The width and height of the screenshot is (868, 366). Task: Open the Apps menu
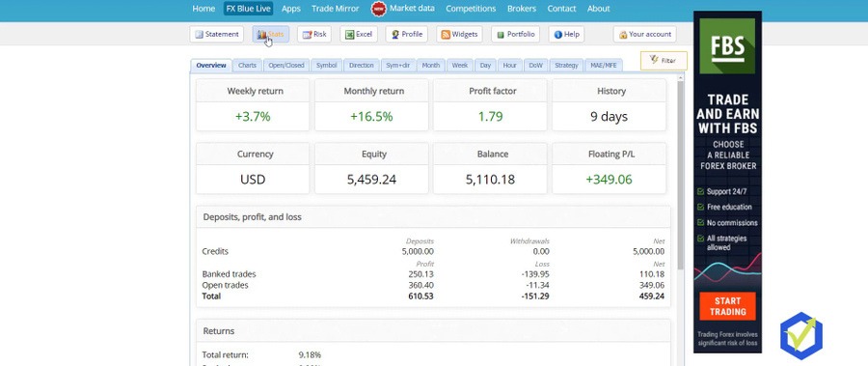point(291,9)
